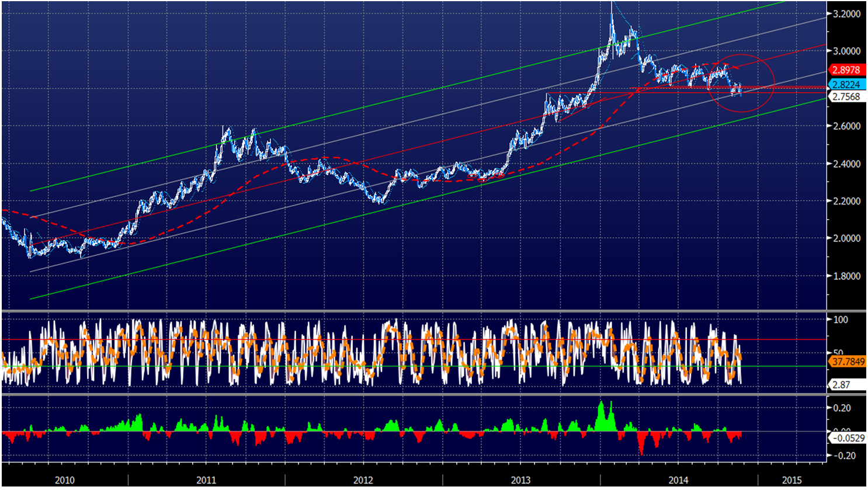Image resolution: width=868 pixels, height=490 pixels.
Task: Select the 2.87 oscillator value label
Action: pyautogui.click(x=841, y=385)
